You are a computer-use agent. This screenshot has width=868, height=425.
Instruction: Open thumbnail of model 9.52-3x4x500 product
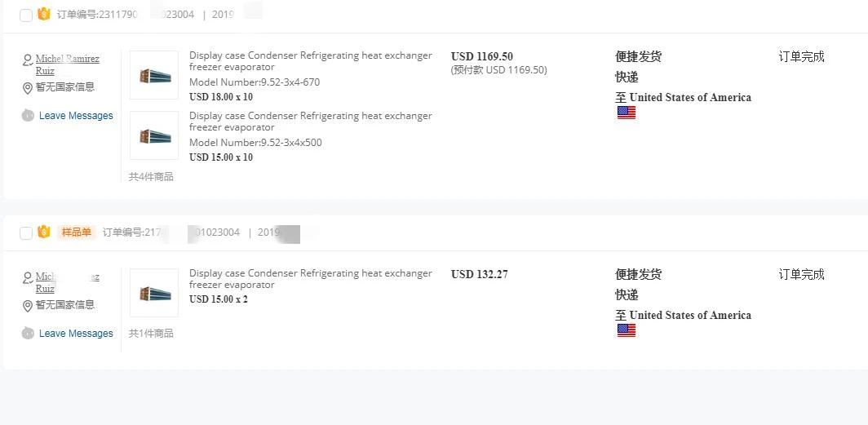coord(154,135)
